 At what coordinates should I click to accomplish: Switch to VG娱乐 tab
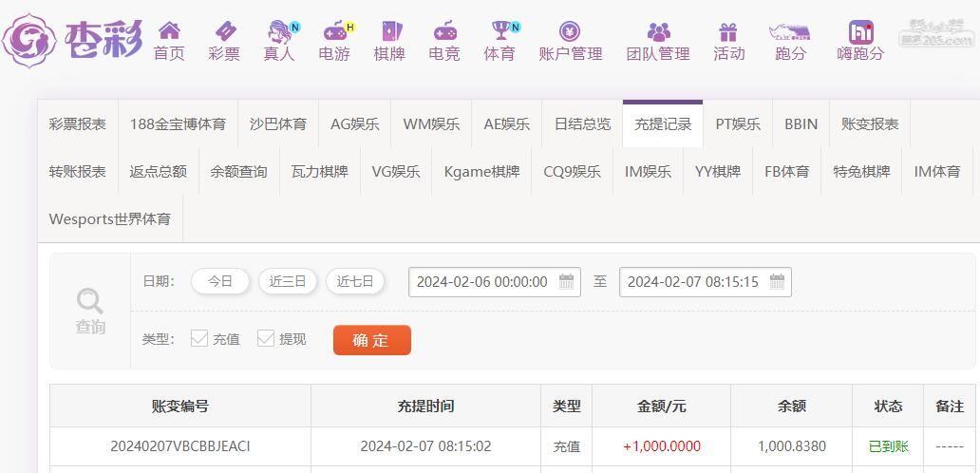point(396,171)
